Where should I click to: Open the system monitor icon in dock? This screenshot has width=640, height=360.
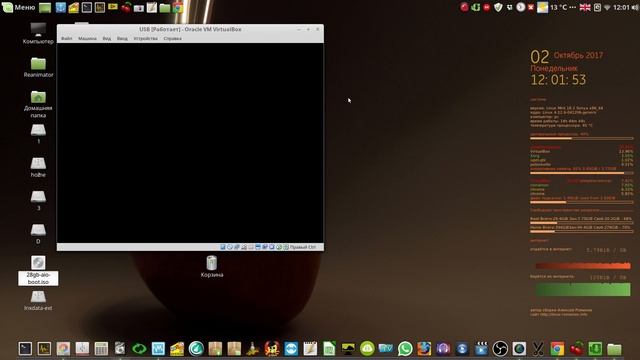click(x=44, y=349)
